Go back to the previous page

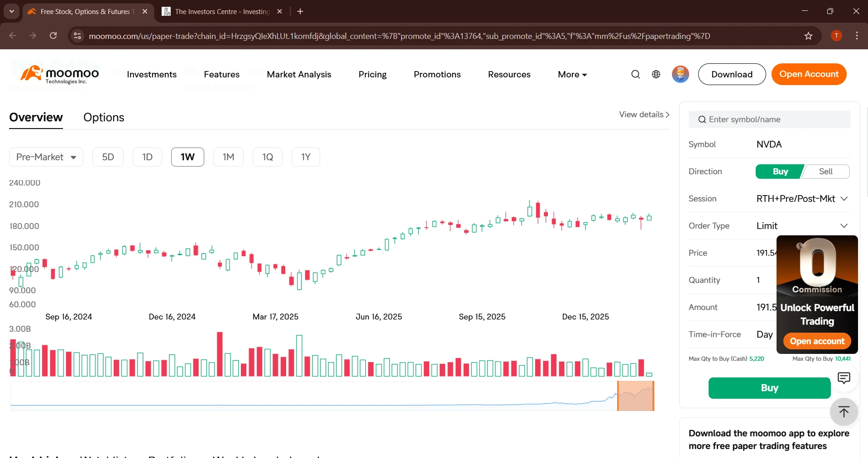[x=13, y=36]
